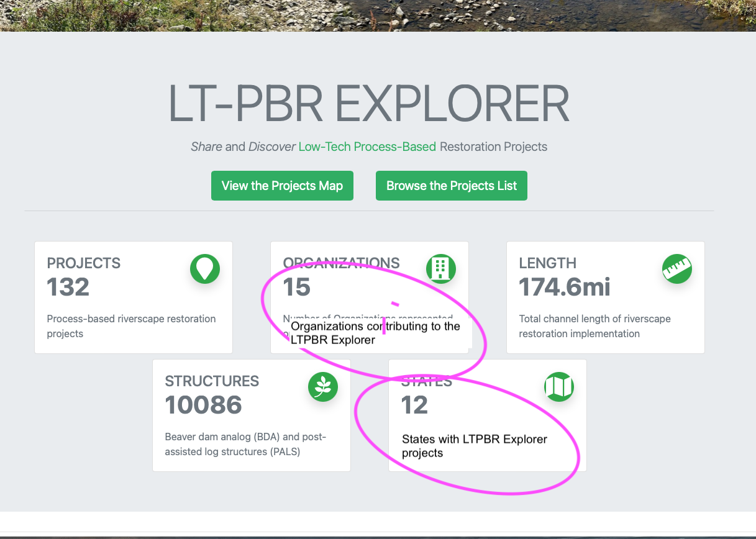Click the LENGTH statistics card
The height and width of the screenshot is (539, 756).
coord(605,297)
